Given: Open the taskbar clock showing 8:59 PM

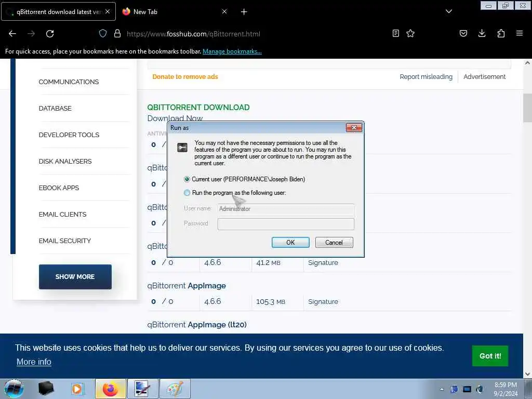Looking at the screenshot, I should pos(506,389).
